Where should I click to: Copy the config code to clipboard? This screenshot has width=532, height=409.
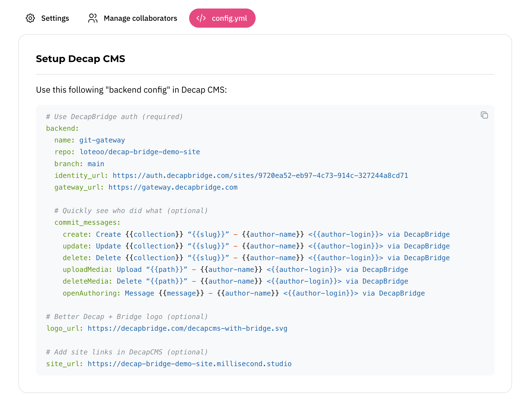(484, 115)
